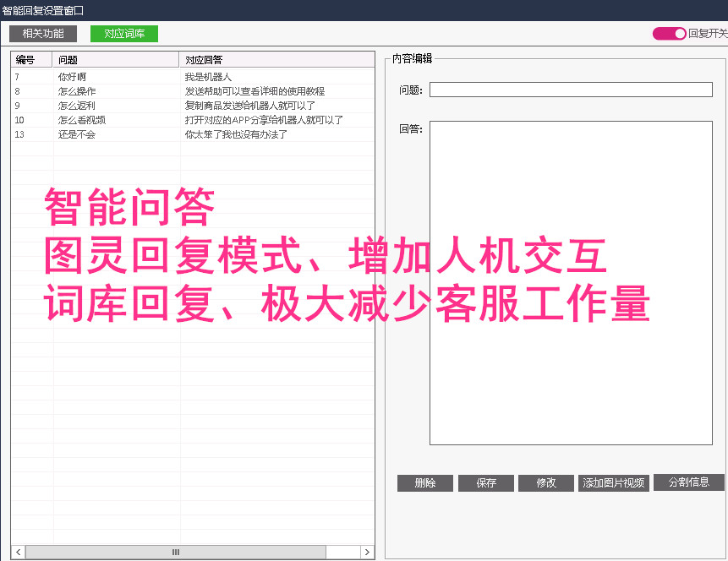728x561 pixels.
Task: Switch to the 相关功能 tab
Action: tap(43, 34)
